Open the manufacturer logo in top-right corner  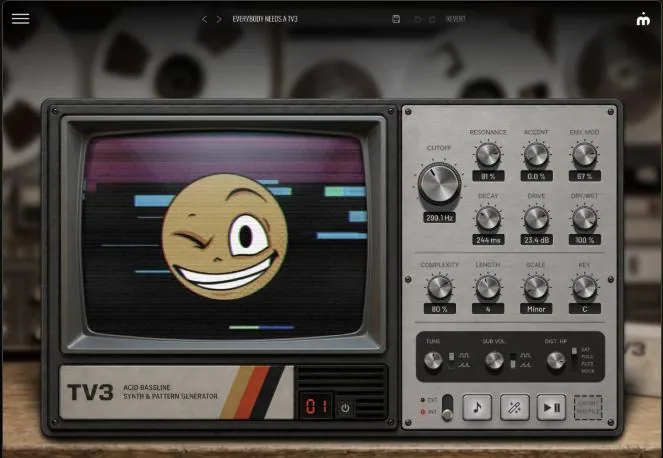[643, 19]
